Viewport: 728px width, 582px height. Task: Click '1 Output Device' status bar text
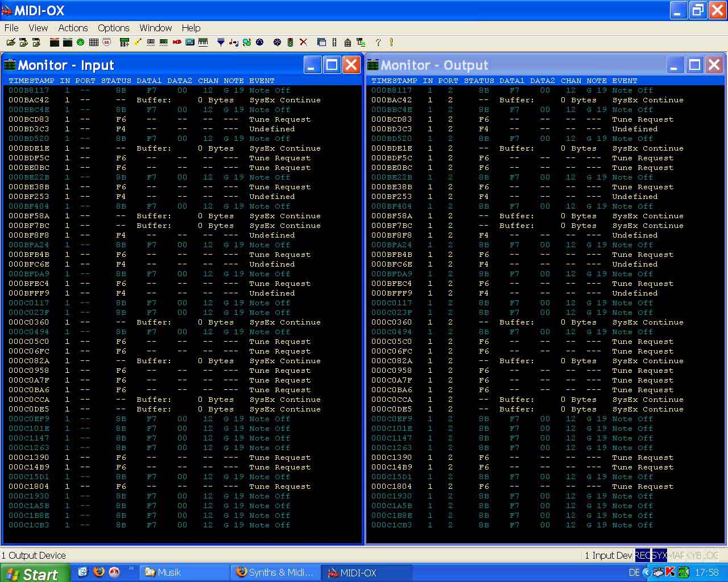point(34,555)
